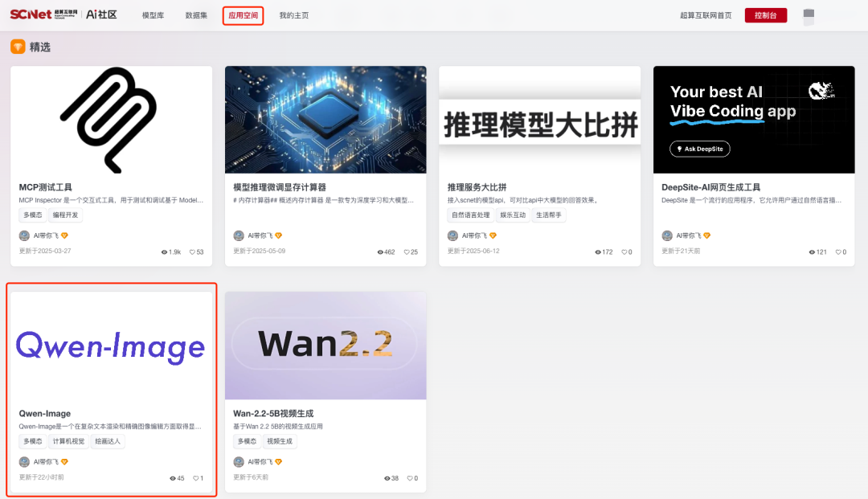
Task: Click 基于Wan 2.2 5B的视频生成应用 description
Action: pos(278,427)
